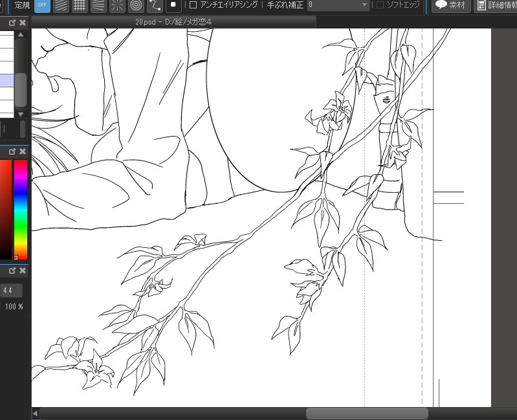Screen dimensions: 517x420
Task: Close the brush size panel
Action: (x=23, y=271)
